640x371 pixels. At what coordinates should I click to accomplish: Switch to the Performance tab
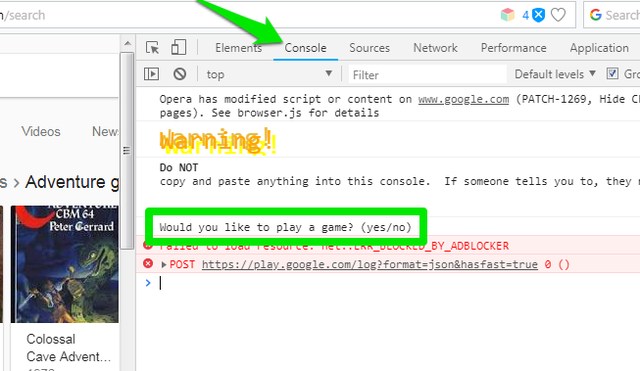pos(513,48)
